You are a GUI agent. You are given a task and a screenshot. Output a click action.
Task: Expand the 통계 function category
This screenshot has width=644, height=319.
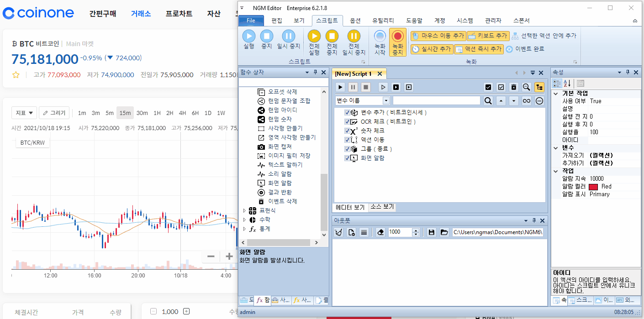point(244,229)
